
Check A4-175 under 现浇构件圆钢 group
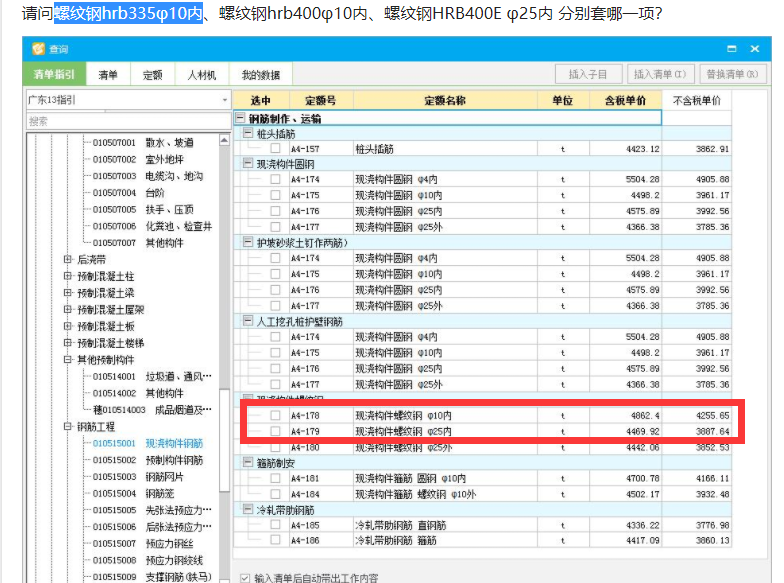[x=275, y=194]
